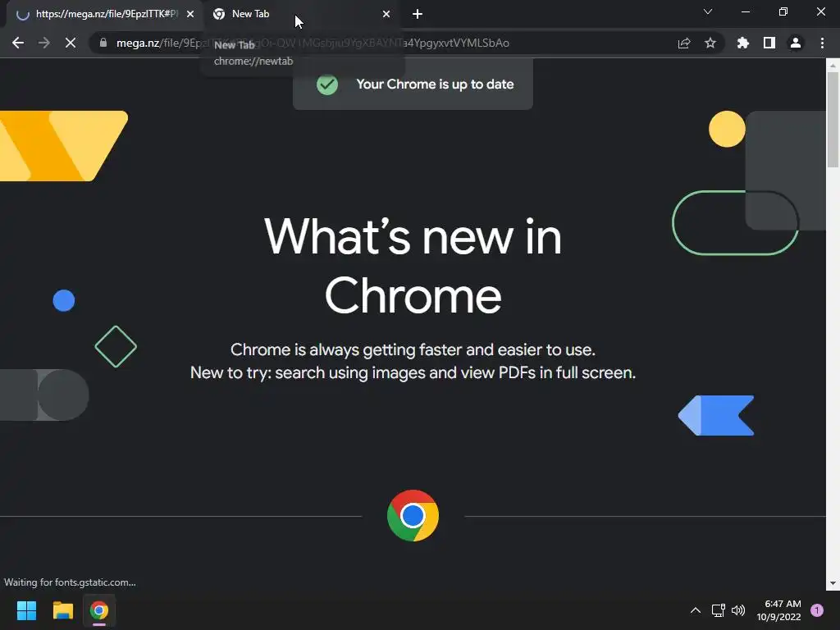
Task: Expand the tab search dropdown arrow
Action: tap(708, 11)
